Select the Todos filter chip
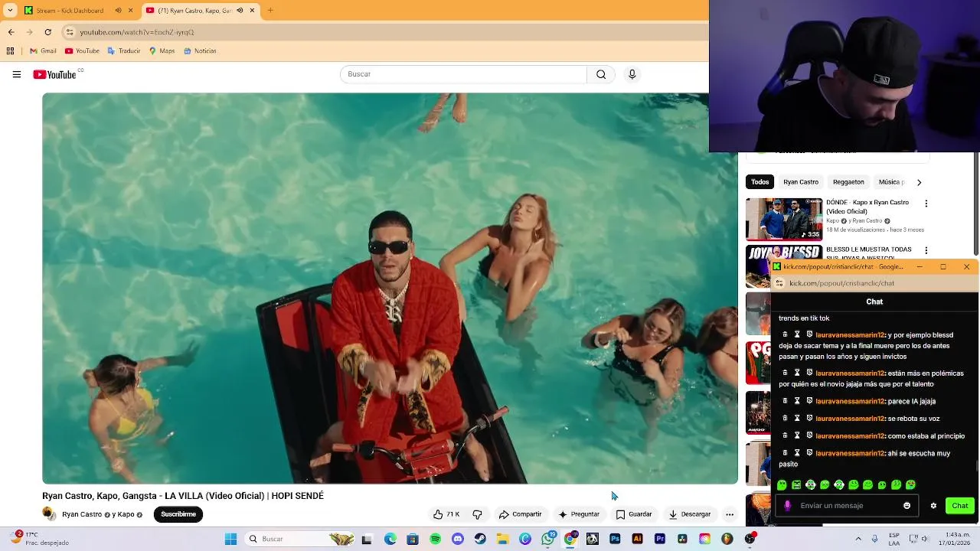This screenshot has height=551, width=980. click(x=759, y=182)
